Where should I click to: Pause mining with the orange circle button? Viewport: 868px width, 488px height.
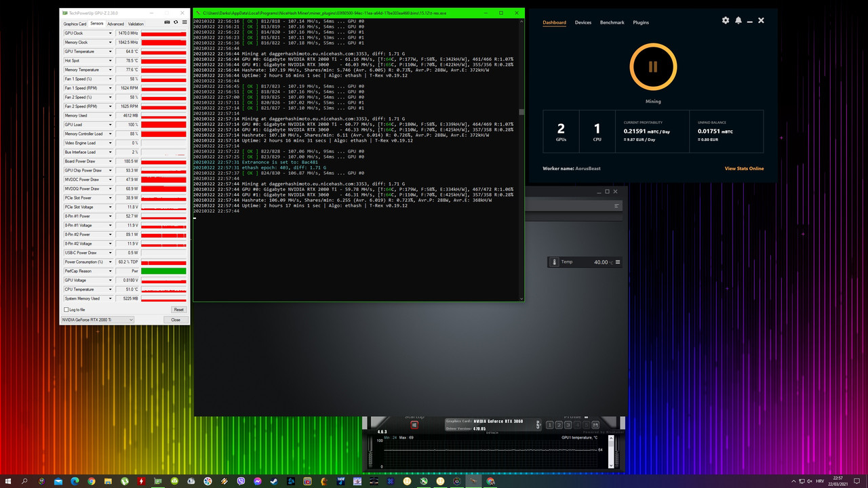653,66
